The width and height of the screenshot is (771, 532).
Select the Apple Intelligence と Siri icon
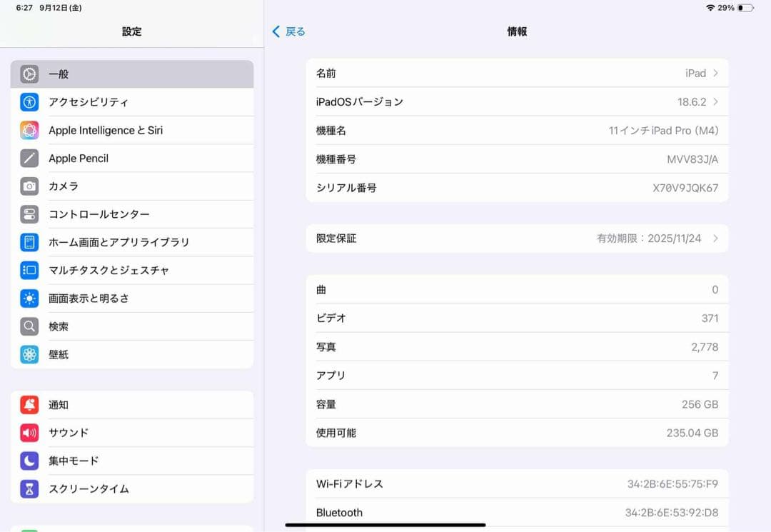(x=29, y=130)
